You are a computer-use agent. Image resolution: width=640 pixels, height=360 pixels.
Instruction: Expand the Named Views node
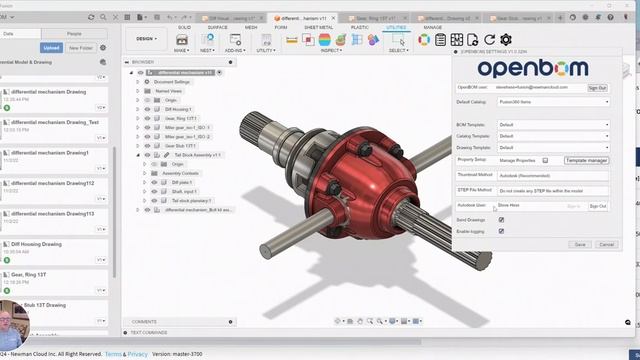tap(138, 91)
